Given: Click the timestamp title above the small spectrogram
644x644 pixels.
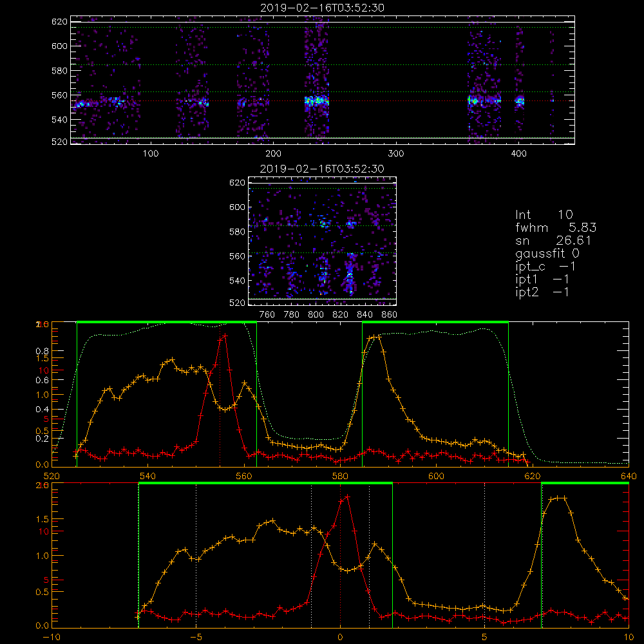Looking at the screenshot, I should click(322, 169).
